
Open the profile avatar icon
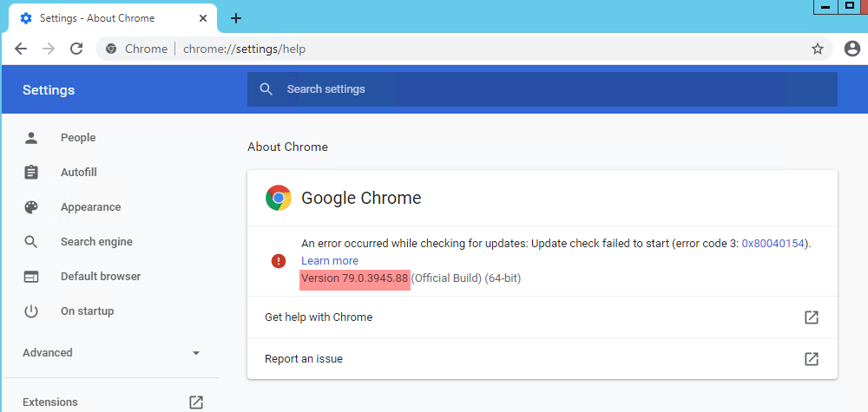[852, 49]
